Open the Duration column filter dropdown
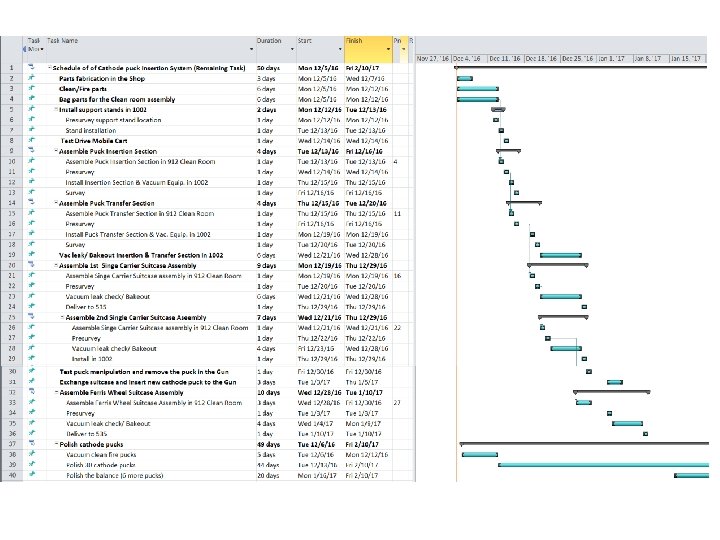The image size is (720, 540). tap(292, 49)
